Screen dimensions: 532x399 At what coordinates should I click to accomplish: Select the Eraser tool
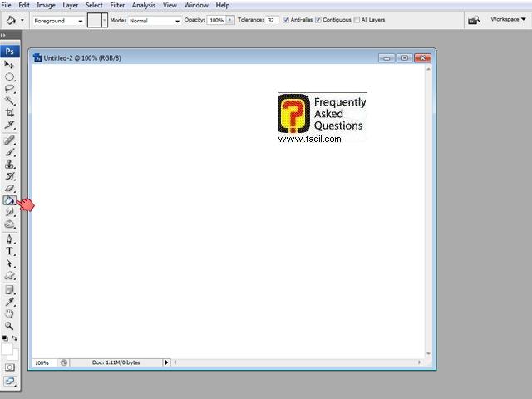tap(10, 189)
